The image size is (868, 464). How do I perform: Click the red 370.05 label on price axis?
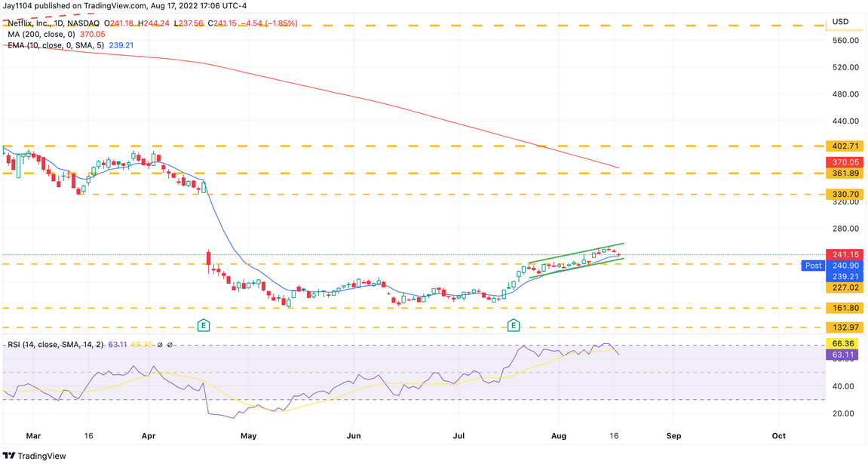pos(845,162)
